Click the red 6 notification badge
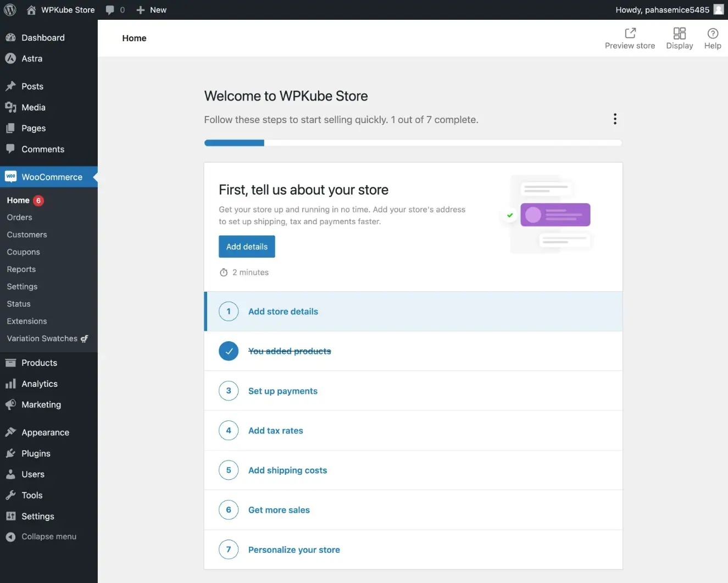Screen dimensions: 728x583 (38, 201)
